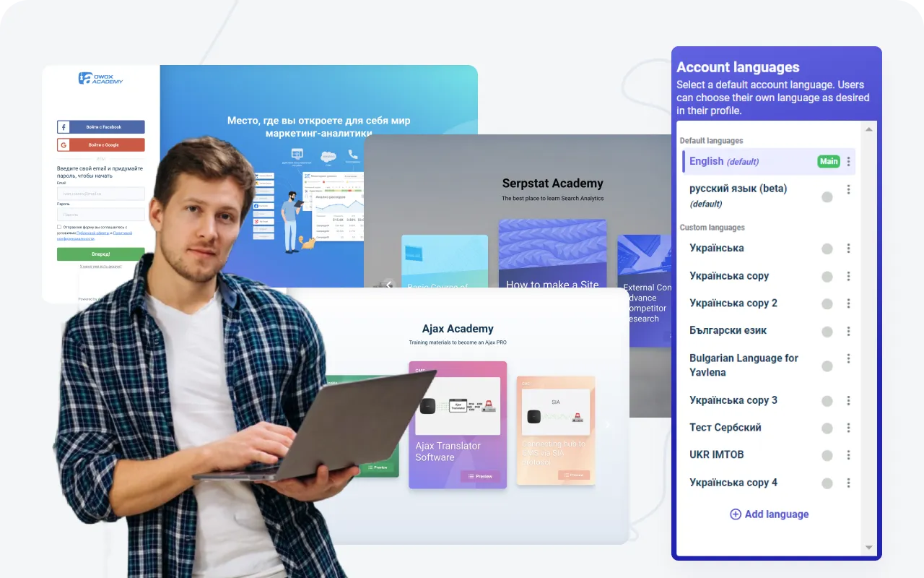Click the previous arrow in Serpstat Academy carousel

389,285
